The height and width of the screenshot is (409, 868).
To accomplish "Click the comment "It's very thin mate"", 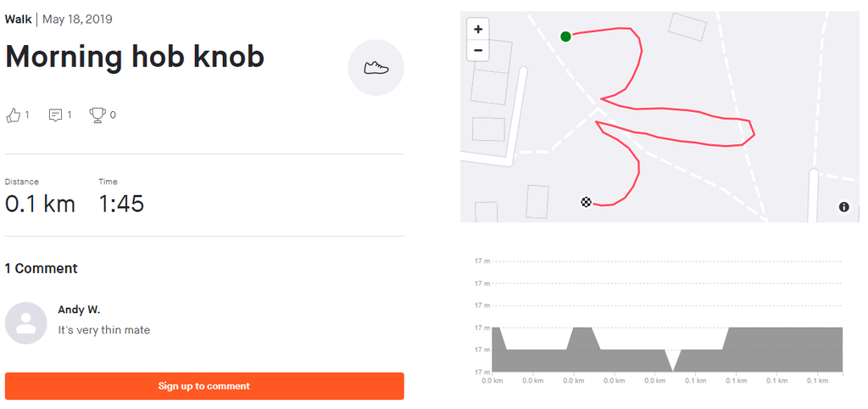I will click(103, 330).
